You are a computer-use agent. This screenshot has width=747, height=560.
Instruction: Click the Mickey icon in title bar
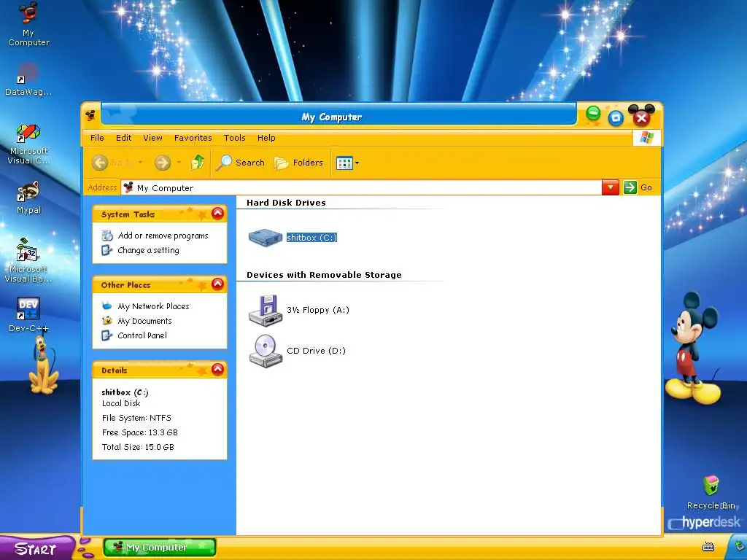point(90,115)
